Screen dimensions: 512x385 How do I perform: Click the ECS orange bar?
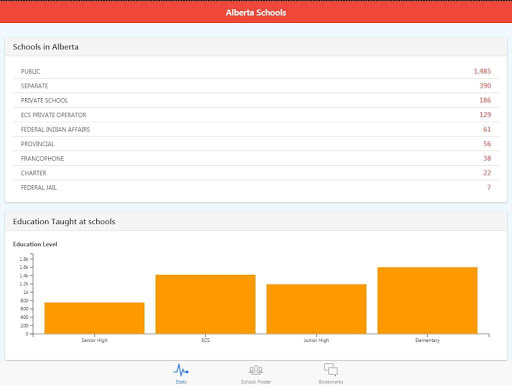tap(205, 304)
